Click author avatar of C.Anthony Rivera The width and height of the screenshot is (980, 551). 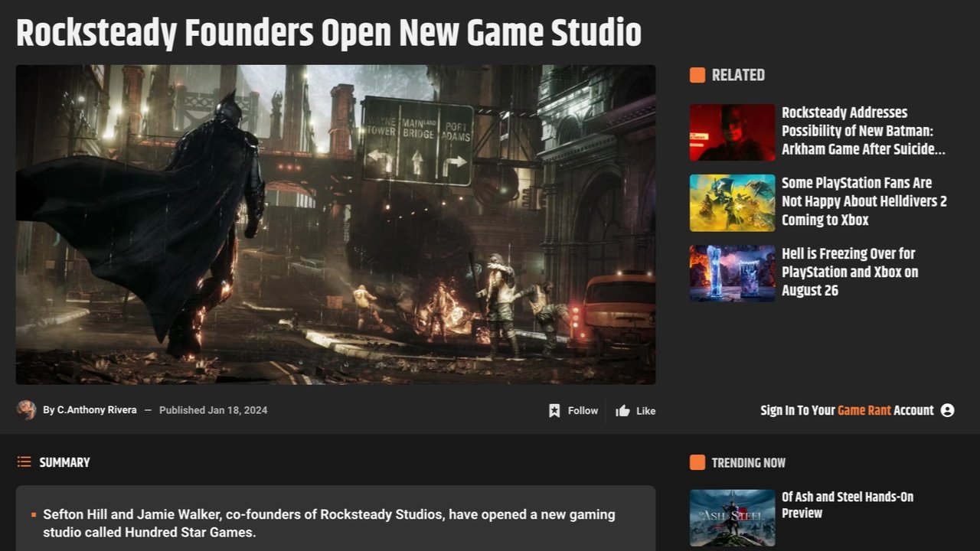[x=26, y=410]
